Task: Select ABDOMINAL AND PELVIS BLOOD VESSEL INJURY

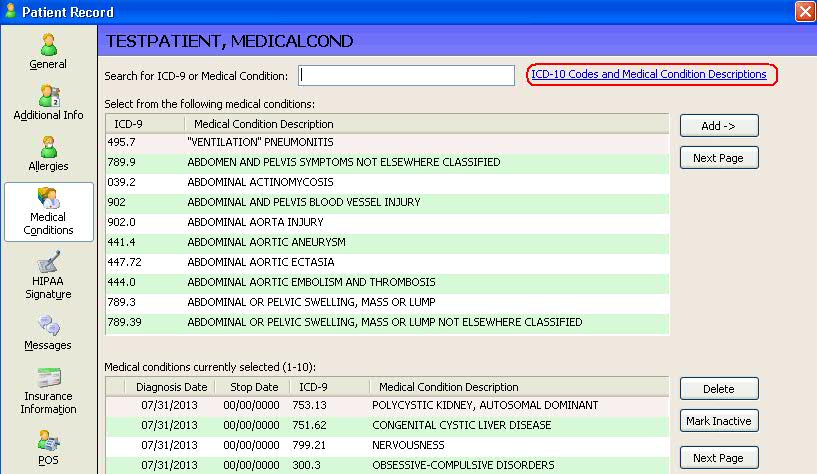Action: [388, 202]
